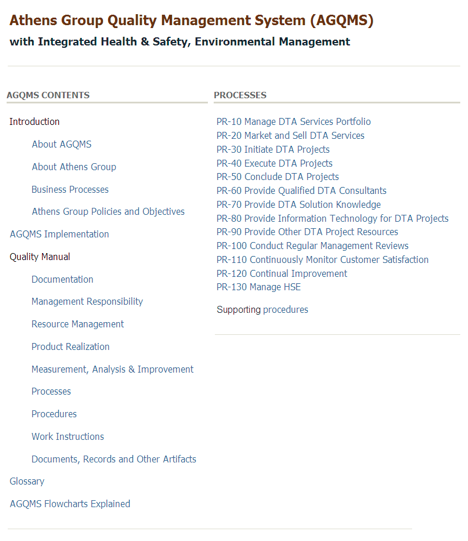
Task: Open Athens Group Policies and Objectives
Action: coord(108,212)
